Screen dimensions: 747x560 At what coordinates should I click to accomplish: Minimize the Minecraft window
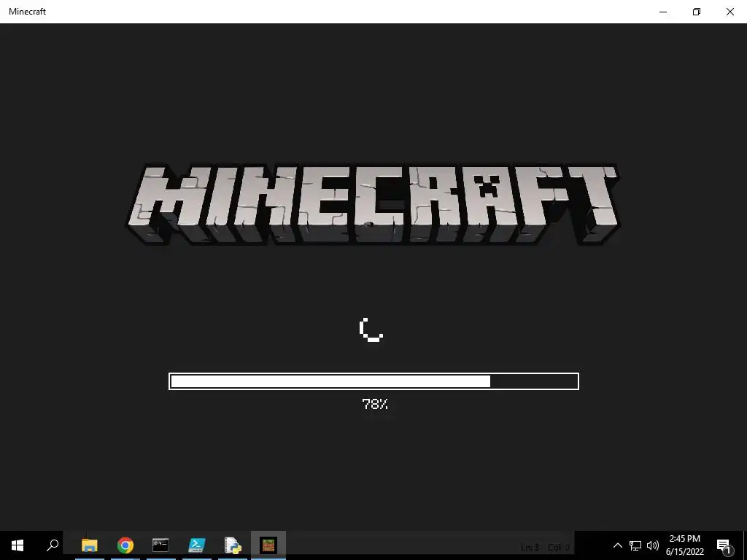pos(662,12)
